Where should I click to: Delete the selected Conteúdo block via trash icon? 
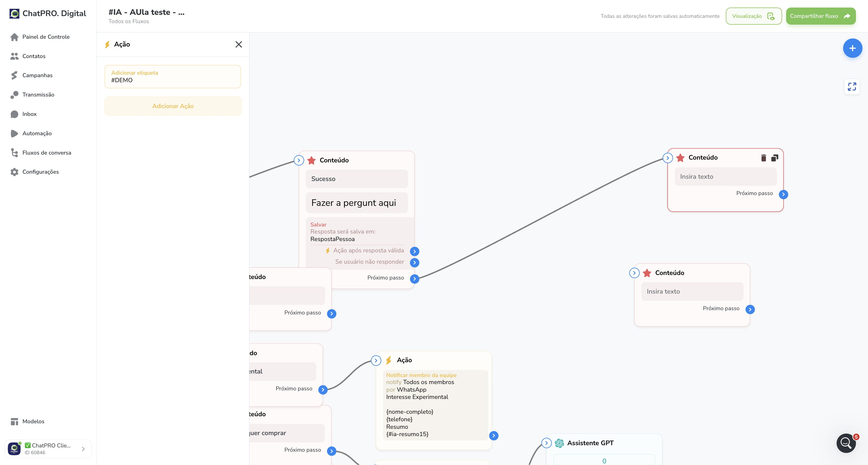(x=764, y=158)
